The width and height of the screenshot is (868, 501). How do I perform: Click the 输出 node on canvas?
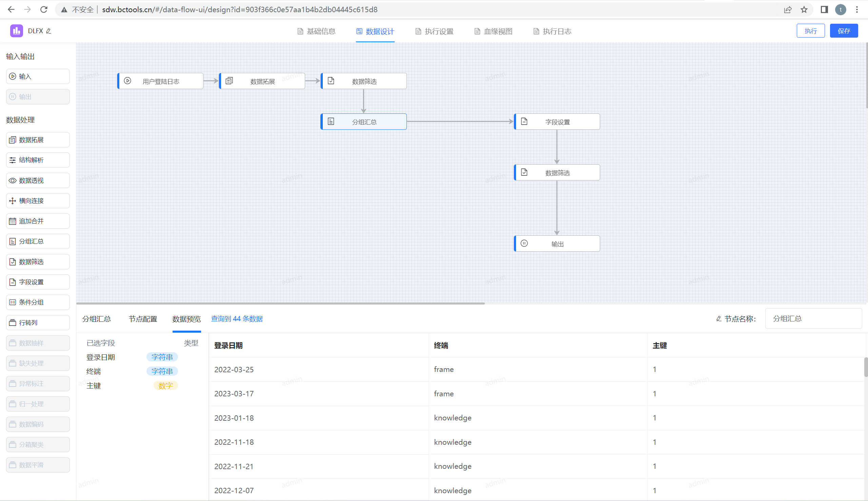point(557,244)
